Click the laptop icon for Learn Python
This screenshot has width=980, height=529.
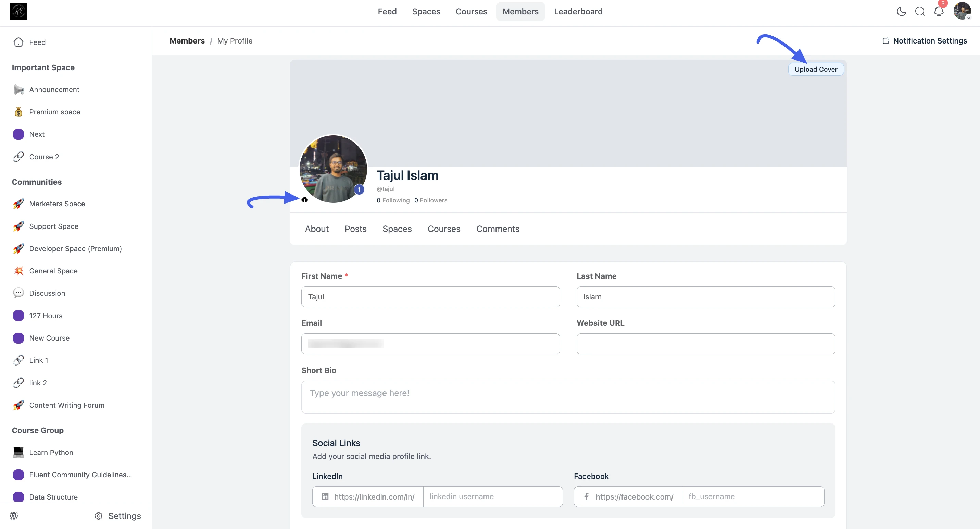click(x=18, y=453)
